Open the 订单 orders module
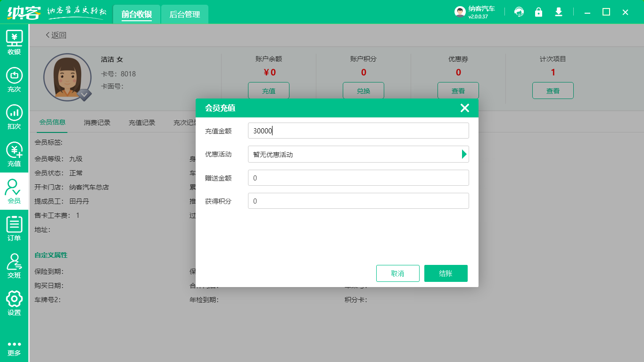 (14, 230)
